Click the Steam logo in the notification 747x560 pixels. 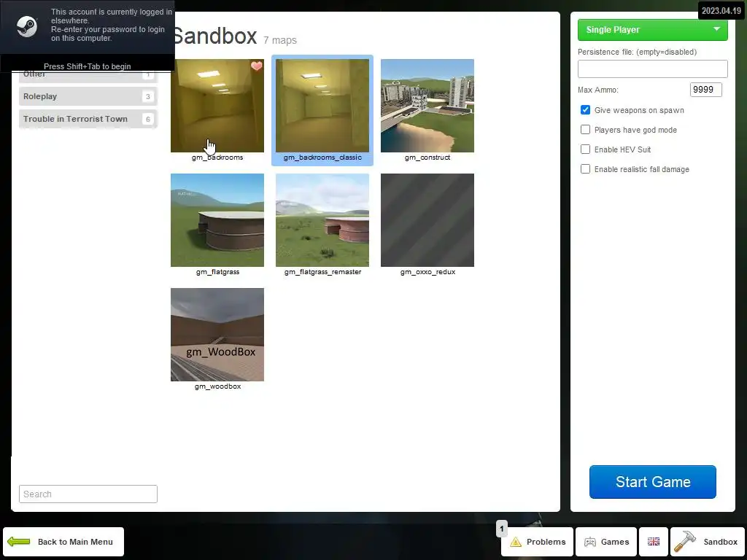pyautogui.click(x=27, y=26)
